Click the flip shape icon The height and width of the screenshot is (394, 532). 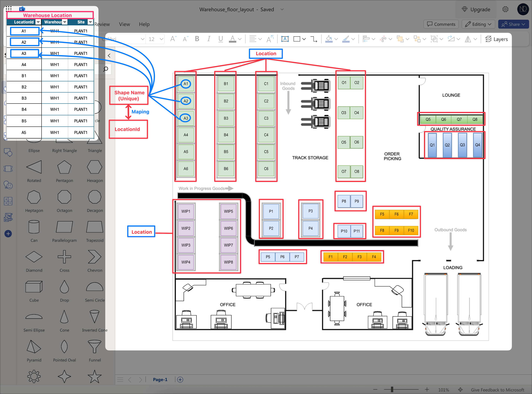pyautogui.click(x=468, y=39)
